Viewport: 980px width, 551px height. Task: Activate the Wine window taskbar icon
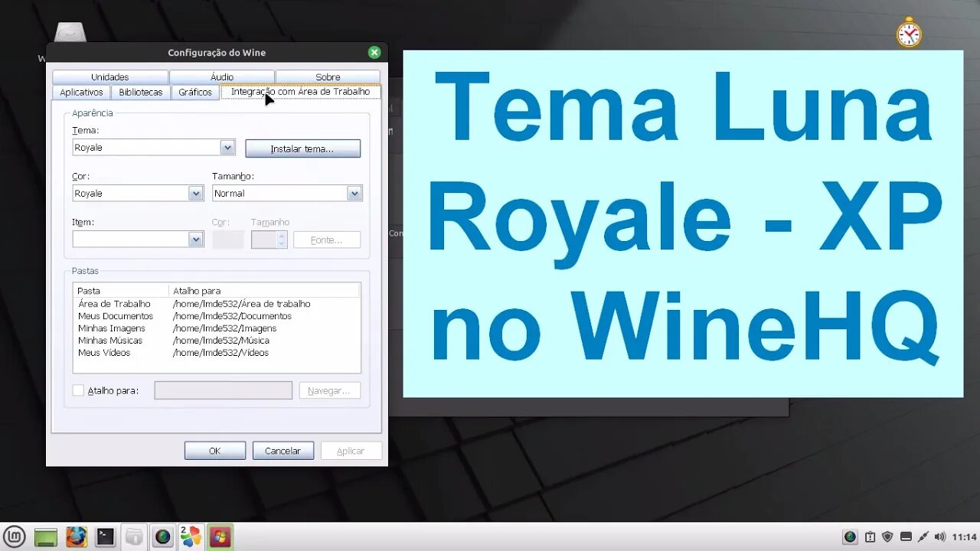click(x=220, y=537)
